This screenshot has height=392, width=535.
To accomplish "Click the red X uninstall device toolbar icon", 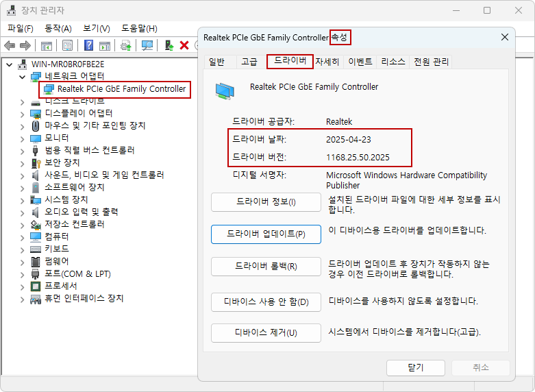I will tap(184, 45).
